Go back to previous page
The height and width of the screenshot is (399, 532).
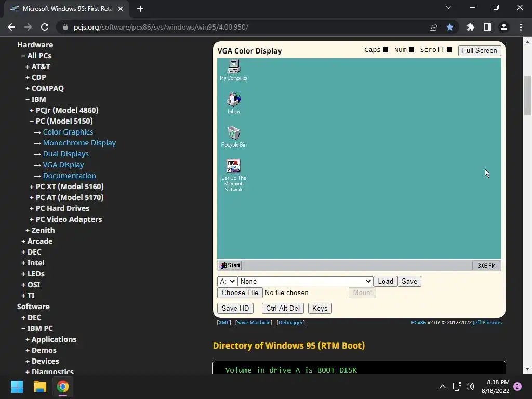[x=11, y=27]
